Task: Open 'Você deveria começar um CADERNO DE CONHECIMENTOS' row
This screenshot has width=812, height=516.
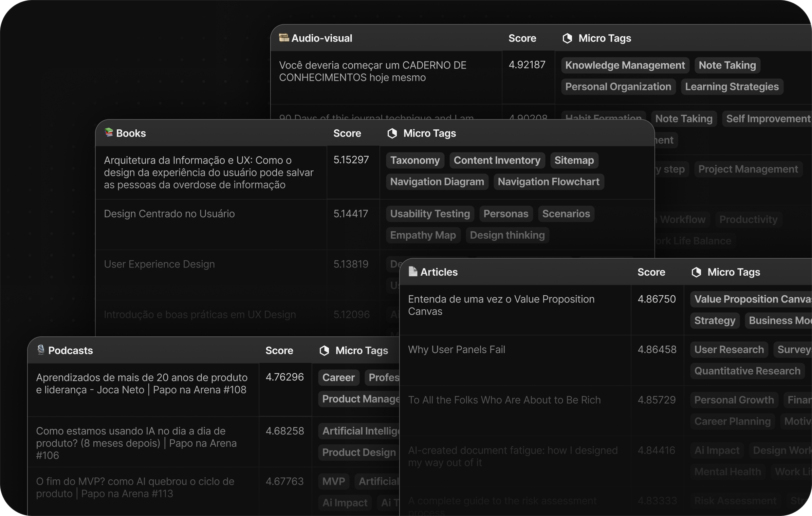Action: click(373, 71)
